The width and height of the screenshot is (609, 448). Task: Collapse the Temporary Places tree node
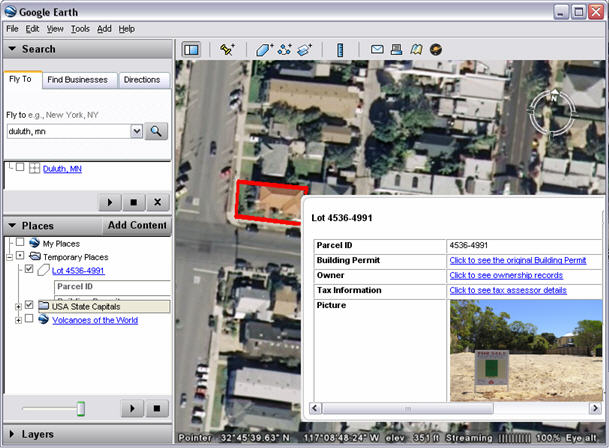tap(10, 257)
